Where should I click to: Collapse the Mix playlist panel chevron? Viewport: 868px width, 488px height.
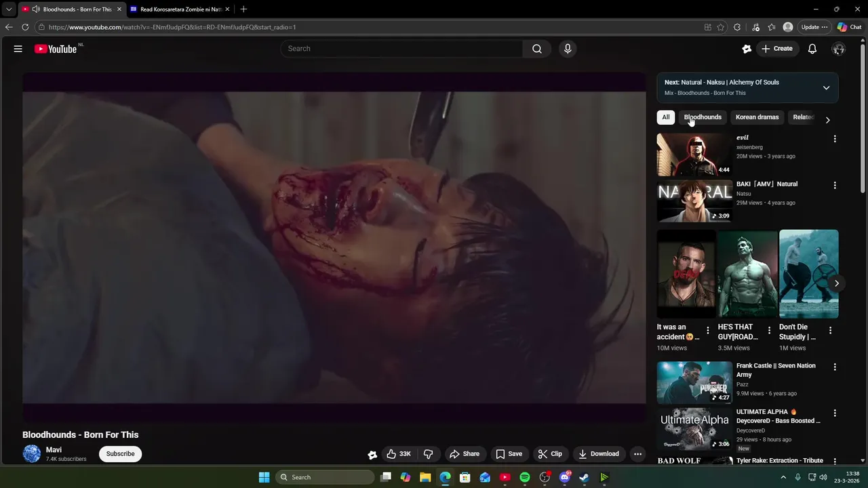(826, 87)
